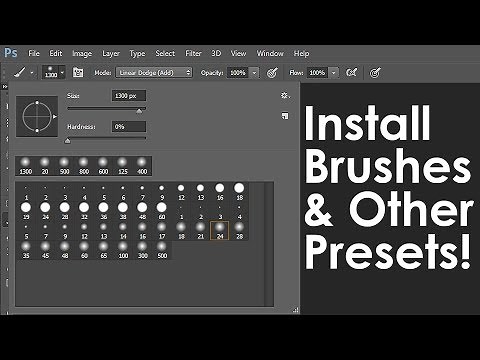Screen dimensions: 480x360
Task: Open the Flow slider dropdown arrow
Action: coord(333,72)
